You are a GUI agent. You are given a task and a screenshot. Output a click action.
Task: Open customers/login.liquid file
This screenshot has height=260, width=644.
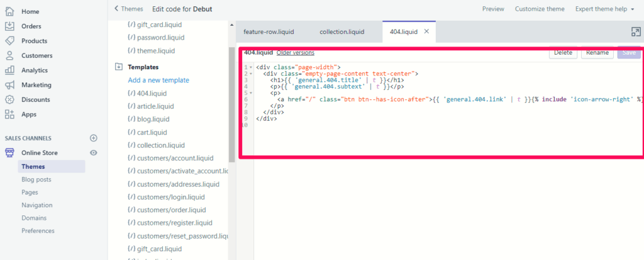[x=171, y=197]
